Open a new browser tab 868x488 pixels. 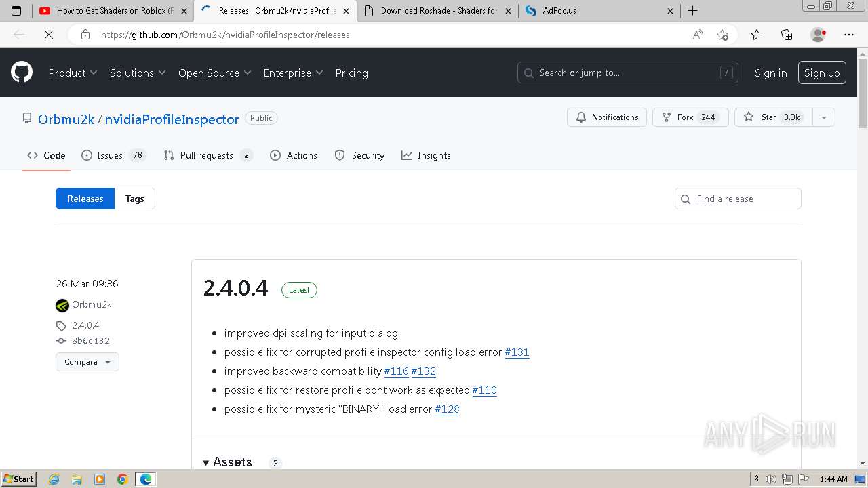click(x=692, y=11)
